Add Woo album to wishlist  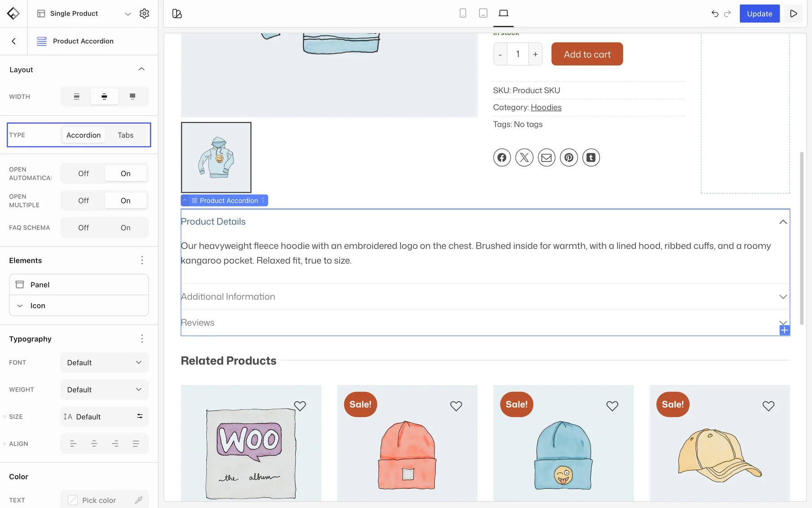pos(300,406)
